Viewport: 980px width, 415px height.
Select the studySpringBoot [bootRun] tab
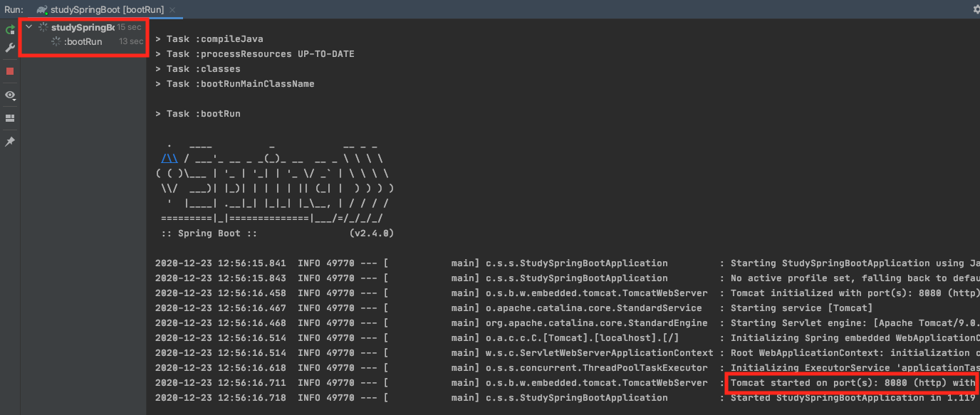click(107, 9)
